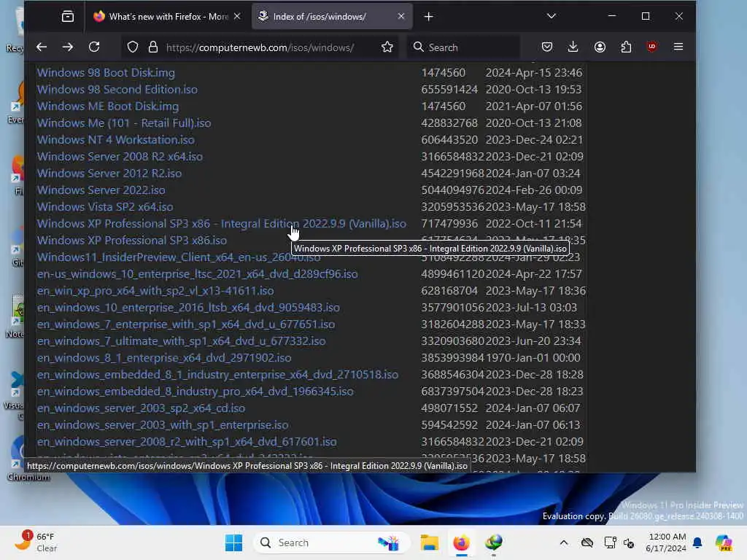Click the Firefox taskbar icon
The width and height of the screenshot is (747, 560).
click(x=461, y=542)
